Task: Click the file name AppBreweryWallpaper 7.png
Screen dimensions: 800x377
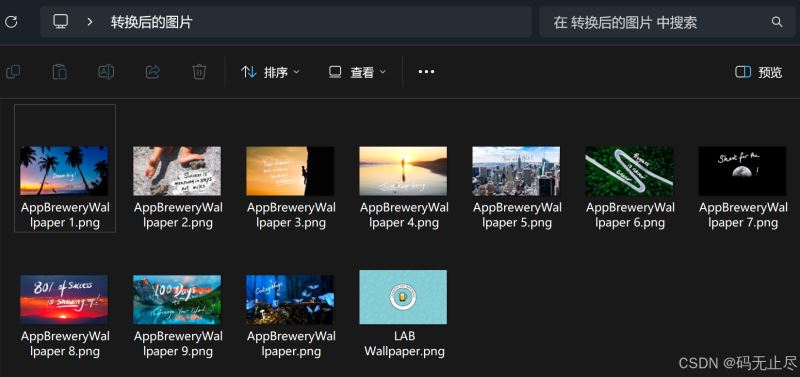Action: tap(743, 215)
